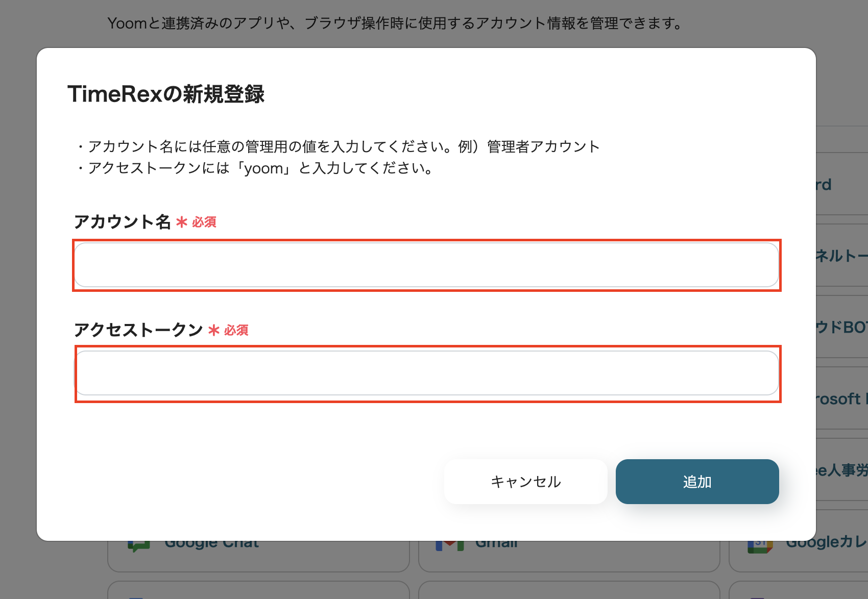This screenshot has height=599, width=868.
Task: Click the キャンセル button
Action: coord(525,481)
